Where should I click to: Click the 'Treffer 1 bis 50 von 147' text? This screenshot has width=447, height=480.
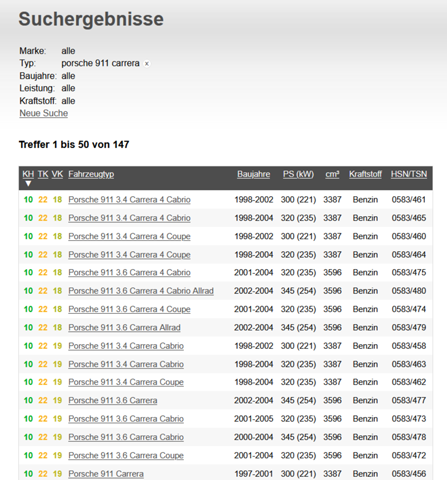74,145
